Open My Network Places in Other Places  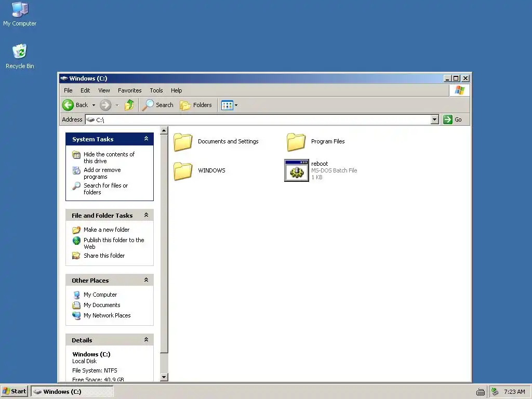click(x=107, y=315)
